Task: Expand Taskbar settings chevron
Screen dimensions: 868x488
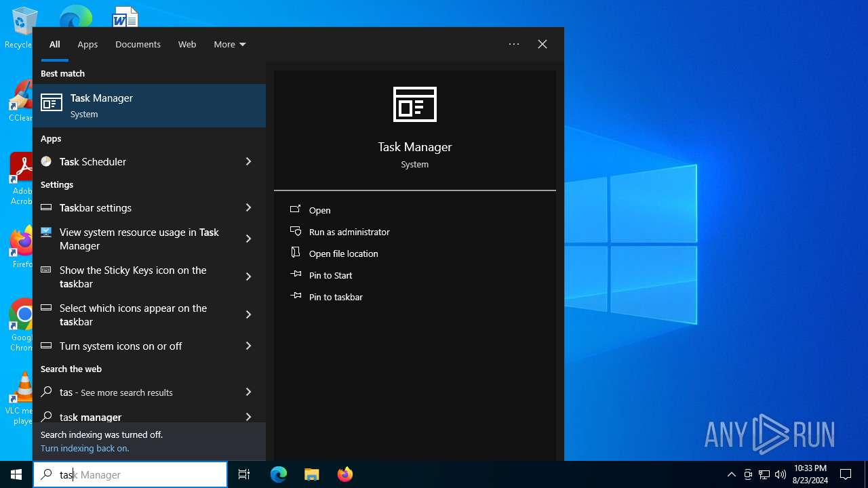Action: point(248,207)
